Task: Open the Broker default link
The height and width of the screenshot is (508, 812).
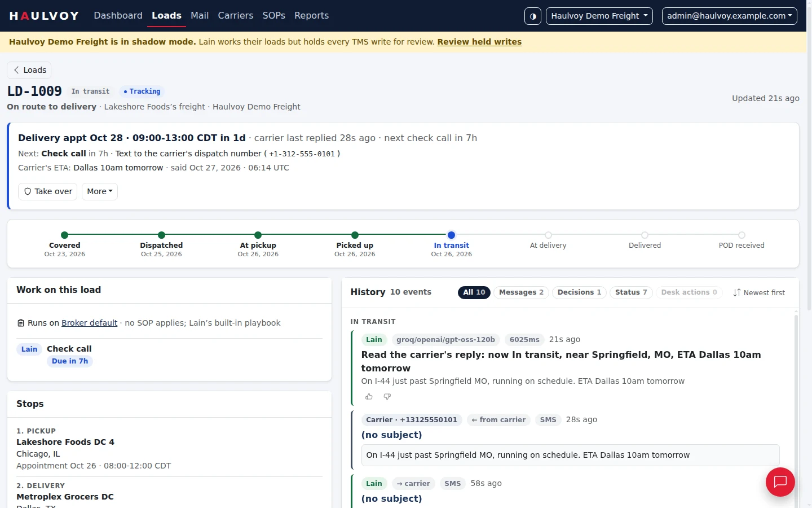Action: (89, 323)
